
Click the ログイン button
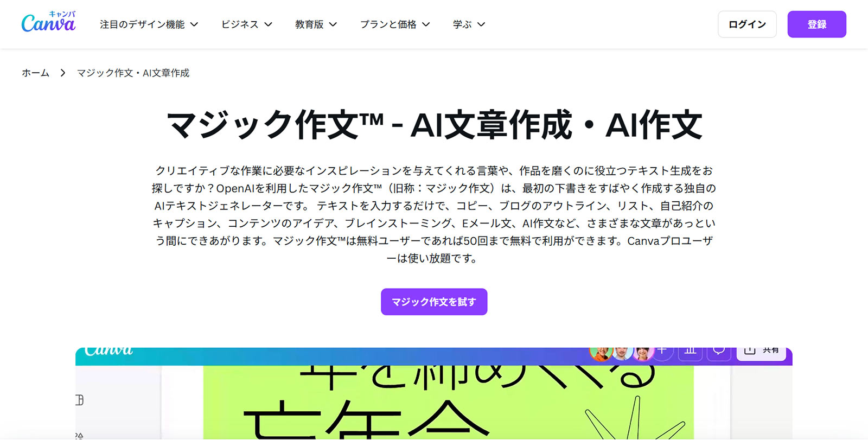click(747, 24)
